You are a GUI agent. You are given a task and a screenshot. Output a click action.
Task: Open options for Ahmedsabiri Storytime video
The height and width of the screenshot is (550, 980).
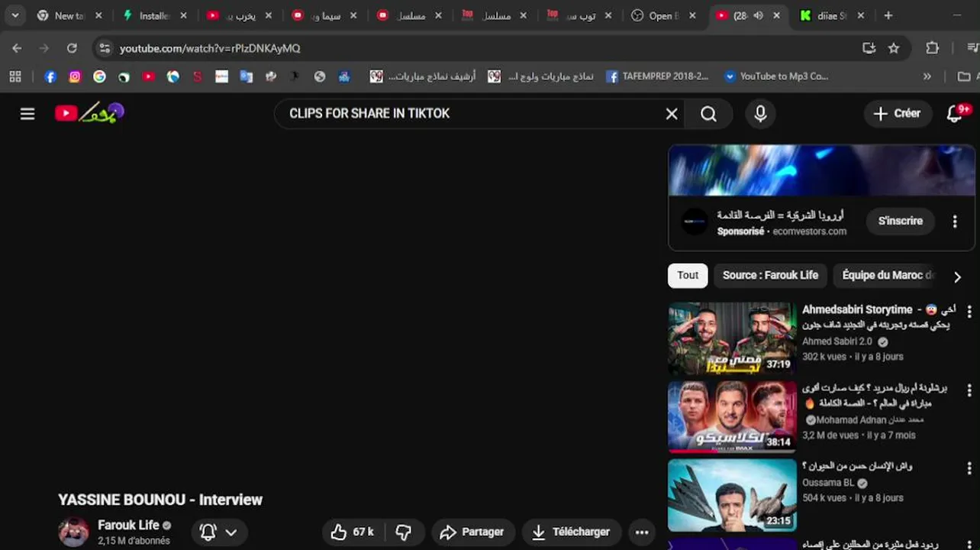pyautogui.click(x=969, y=312)
